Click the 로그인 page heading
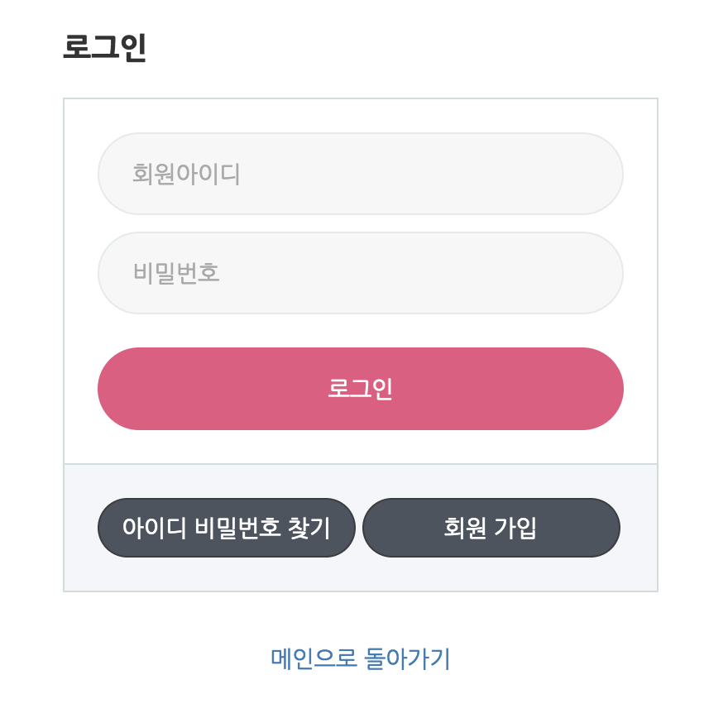The image size is (728, 718). click(x=104, y=47)
